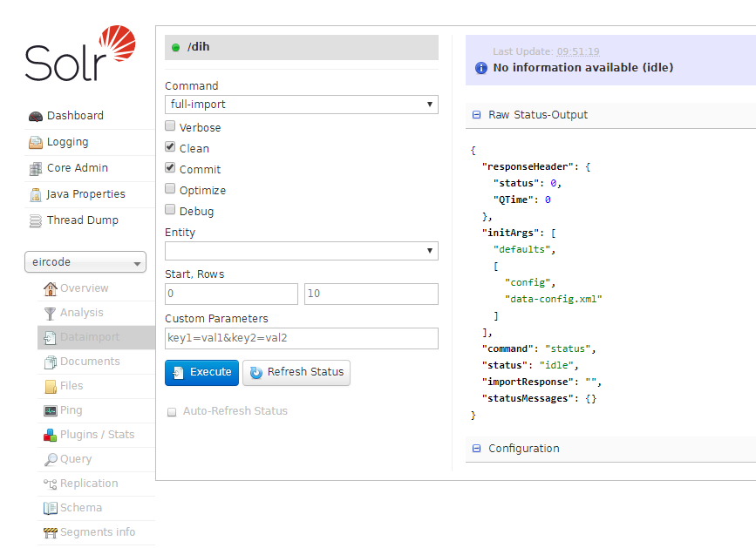Screen dimensions: 756x548
Task: Open the Schema book icon
Action: [51, 509]
